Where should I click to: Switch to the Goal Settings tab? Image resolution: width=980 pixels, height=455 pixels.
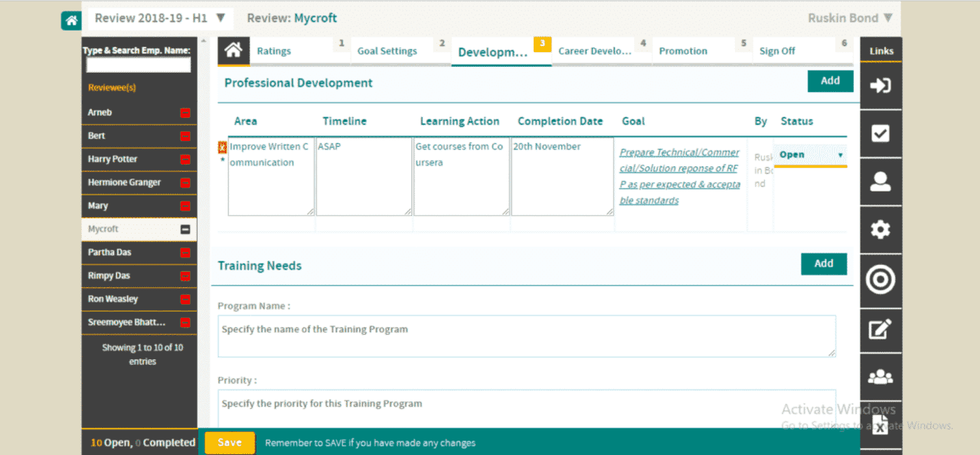tap(387, 51)
